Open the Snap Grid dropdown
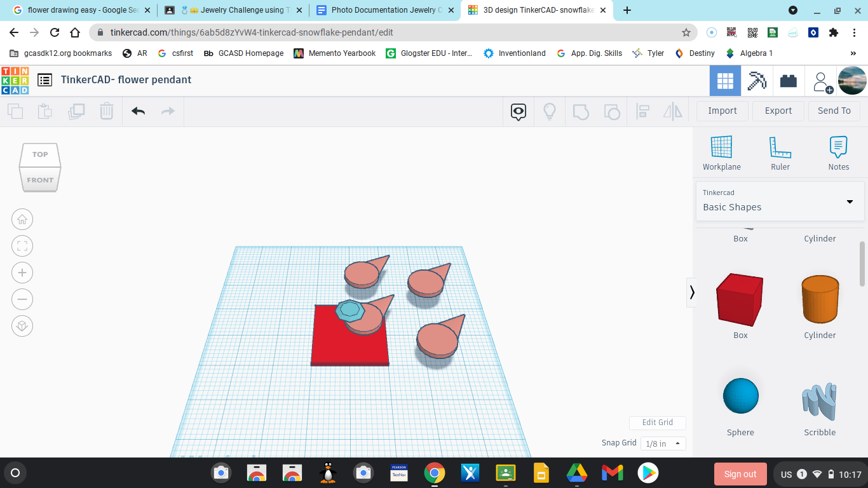This screenshot has width=868, height=488. (x=663, y=444)
